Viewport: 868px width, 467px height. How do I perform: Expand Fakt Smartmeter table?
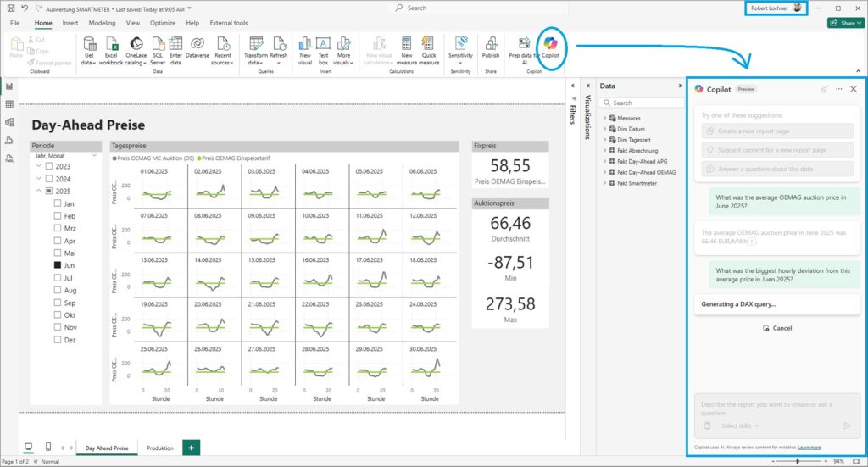click(x=604, y=183)
